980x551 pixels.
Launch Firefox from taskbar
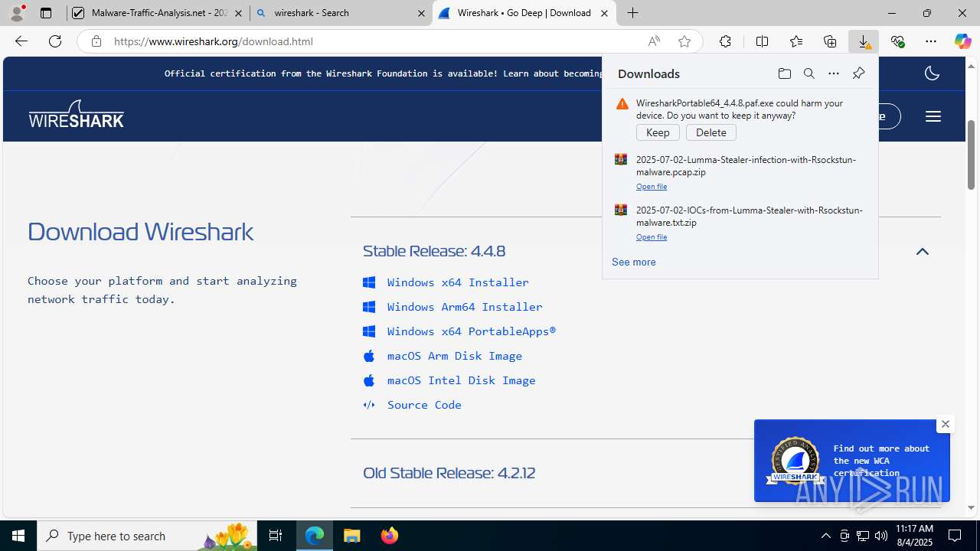point(390,536)
